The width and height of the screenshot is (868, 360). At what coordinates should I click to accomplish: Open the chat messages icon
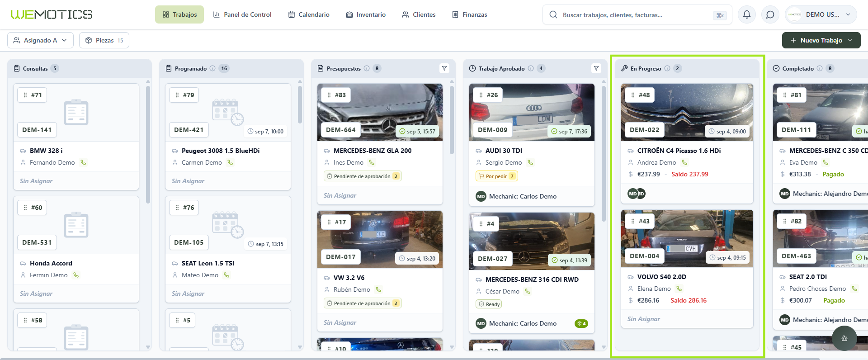pyautogui.click(x=770, y=14)
